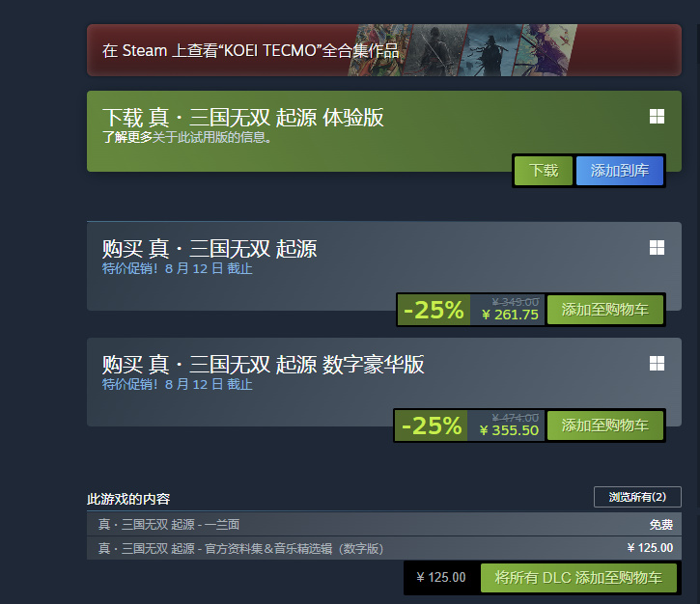Click the blue 添加到库 button
Screen dimensions: 700x604
coord(620,171)
